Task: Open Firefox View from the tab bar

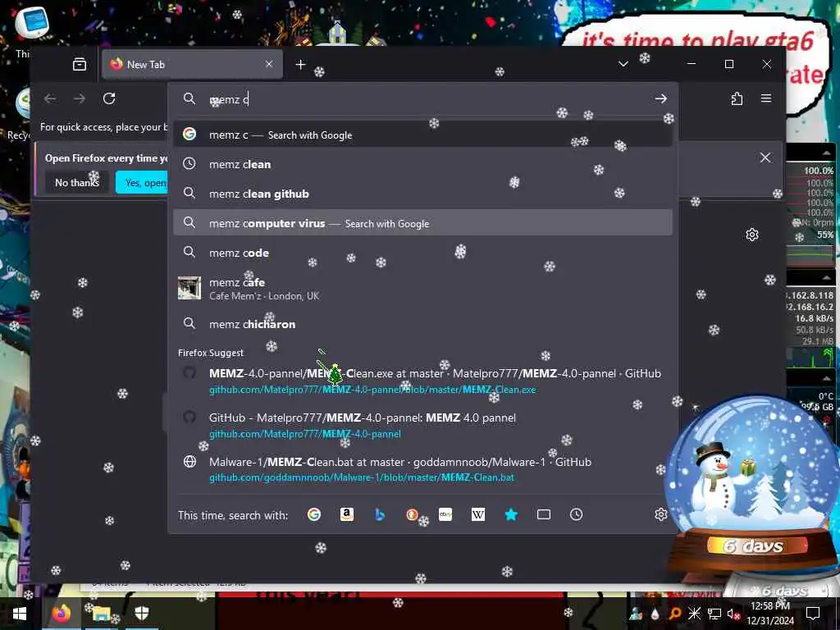Action: pyautogui.click(x=80, y=64)
